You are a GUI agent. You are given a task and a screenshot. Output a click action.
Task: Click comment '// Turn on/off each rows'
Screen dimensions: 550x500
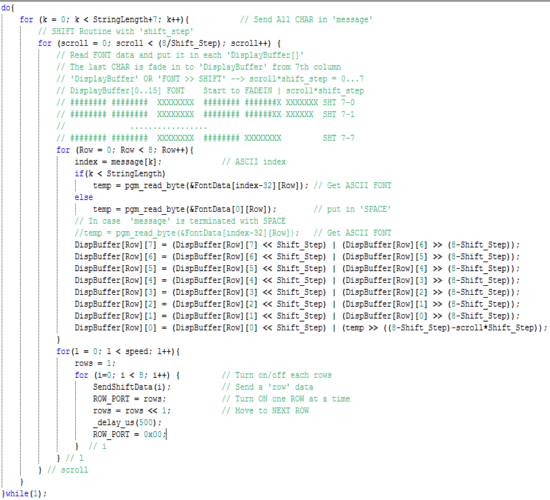click(x=276, y=375)
